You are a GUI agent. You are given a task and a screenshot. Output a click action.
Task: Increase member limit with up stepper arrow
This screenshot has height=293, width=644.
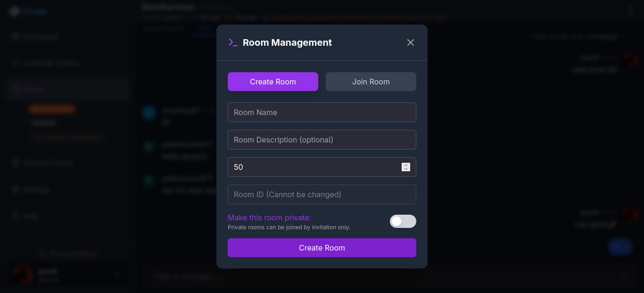405,165
